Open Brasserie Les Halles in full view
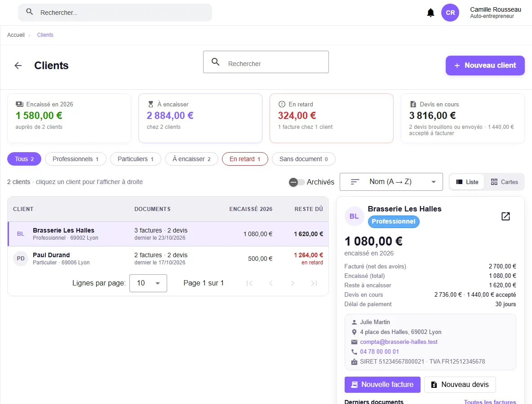Screen dimensions: 532x404 tap(505, 216)
